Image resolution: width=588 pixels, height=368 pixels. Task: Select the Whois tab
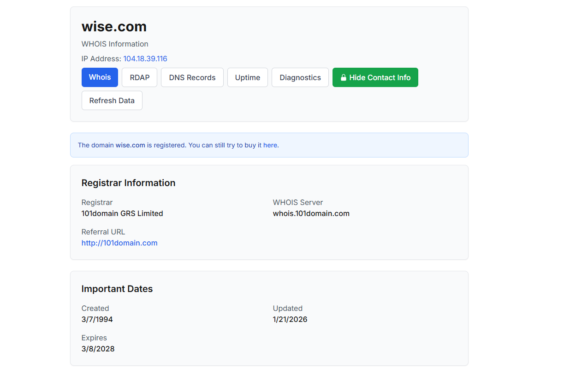100,77
